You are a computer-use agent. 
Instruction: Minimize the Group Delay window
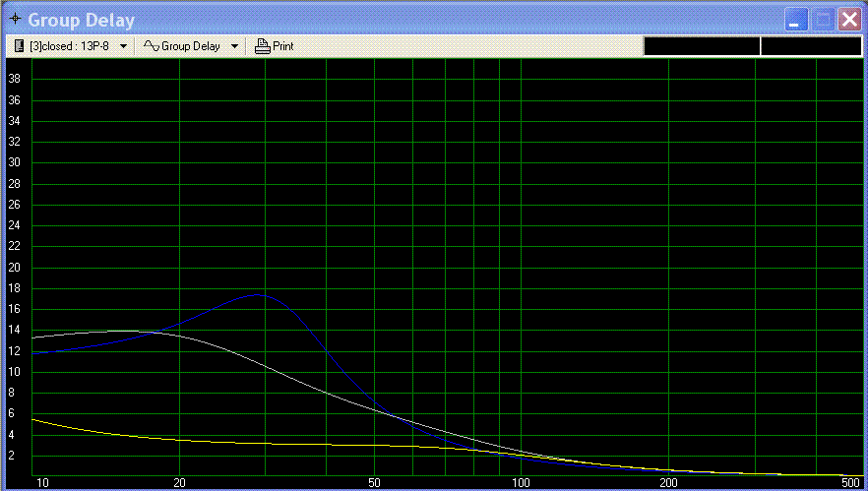pyautogui.click(x=795, y=20)
